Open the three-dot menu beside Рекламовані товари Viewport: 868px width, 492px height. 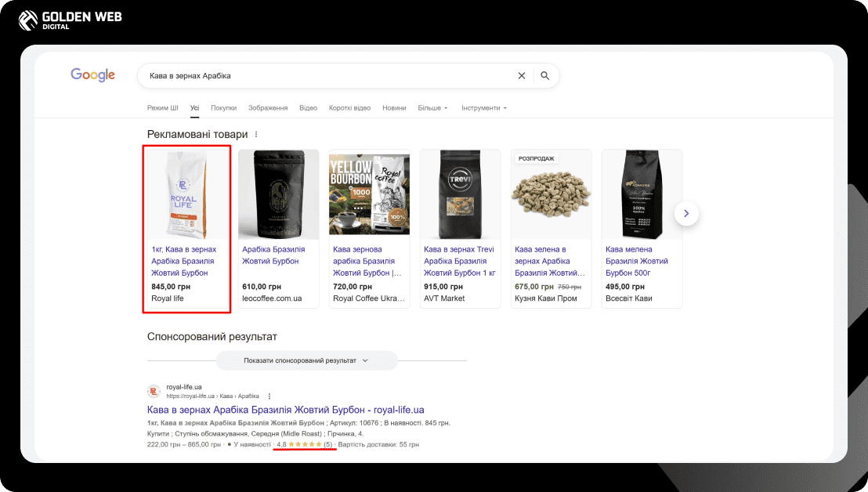tap(256, 135)
